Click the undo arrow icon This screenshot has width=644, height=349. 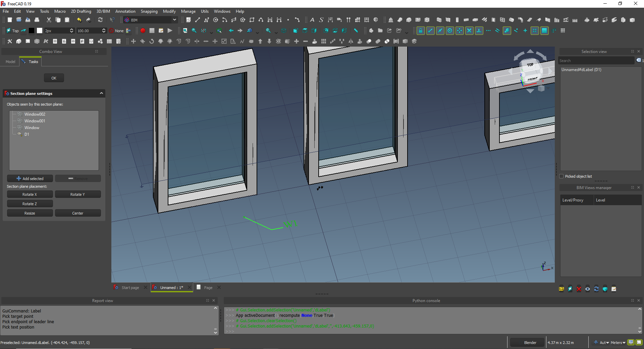pos(79,20)
